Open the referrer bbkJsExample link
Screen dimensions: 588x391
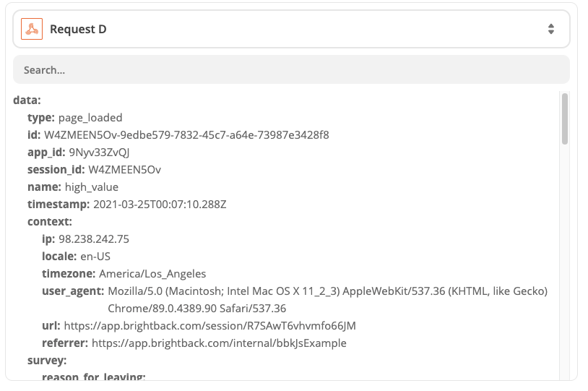(219, 343)
